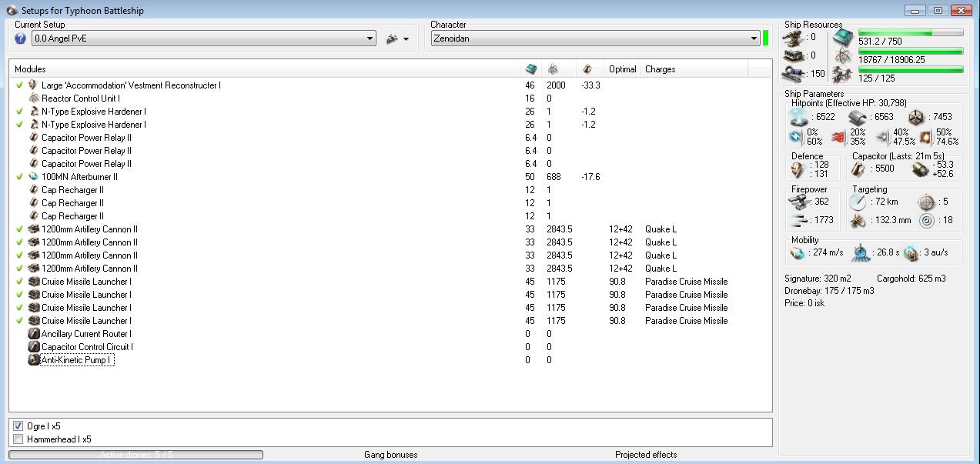Image resolution: width=980 pixels, height=464 pixels.
Task: Click the warp speed icon showing 3 au/s
Action: [911, 253]
